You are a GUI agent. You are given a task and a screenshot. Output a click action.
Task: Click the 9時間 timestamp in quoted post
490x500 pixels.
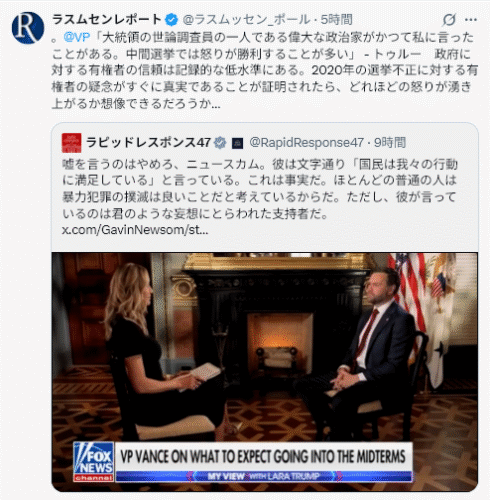389,143
